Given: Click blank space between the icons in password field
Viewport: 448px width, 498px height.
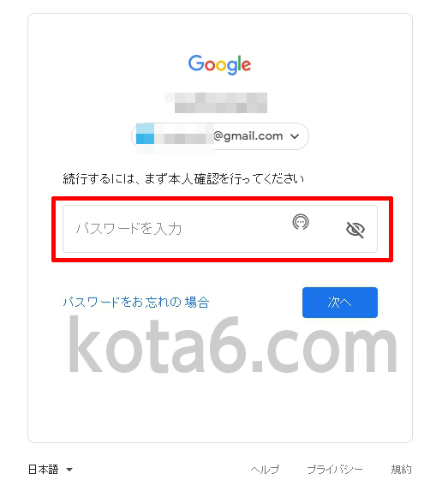Looking at the screenshot, I should coord(328,229).
